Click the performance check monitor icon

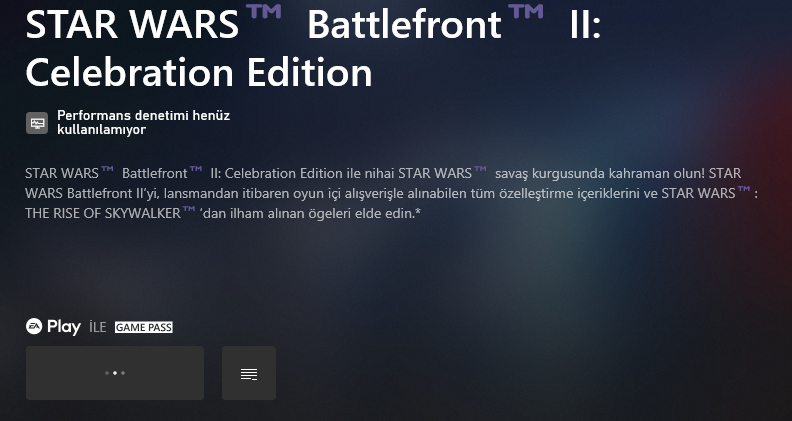coord(37,123)
